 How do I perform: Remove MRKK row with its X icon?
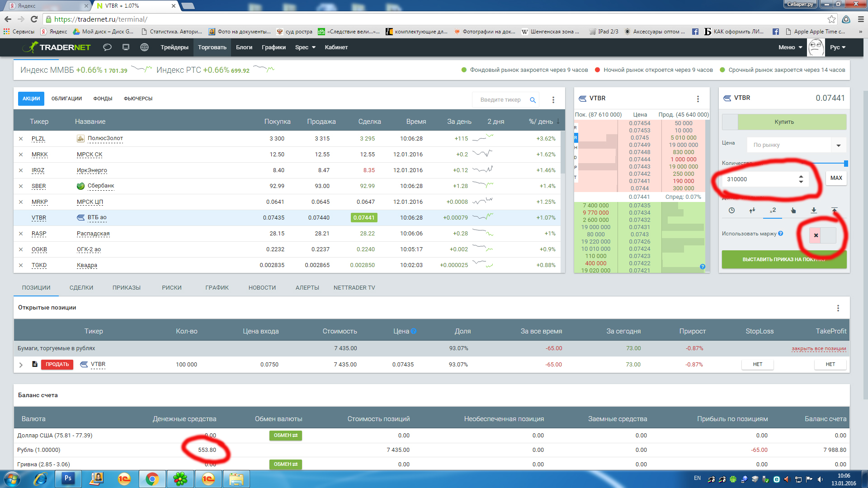21,155
